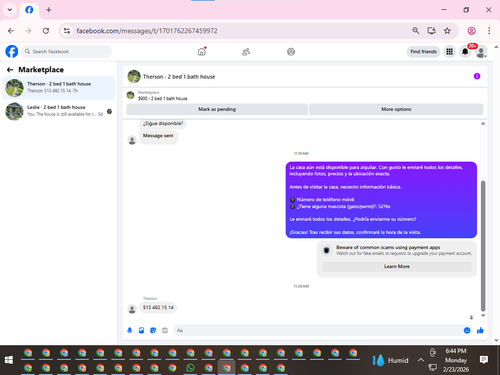Click chat scroll up arrow

[483, 124]
